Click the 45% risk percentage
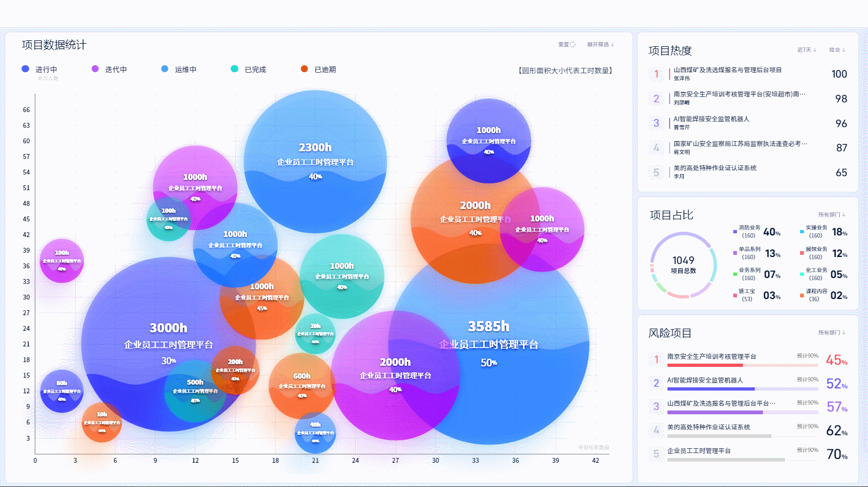The width and height of the screenshot is (868, 487). pyautogui.click(x=837, y=360)
